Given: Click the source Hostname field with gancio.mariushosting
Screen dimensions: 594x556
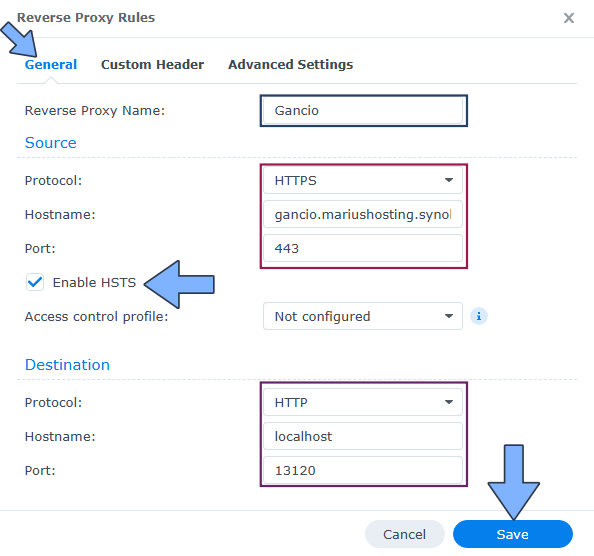Looking at the screenshot, I should coord(363,214).
